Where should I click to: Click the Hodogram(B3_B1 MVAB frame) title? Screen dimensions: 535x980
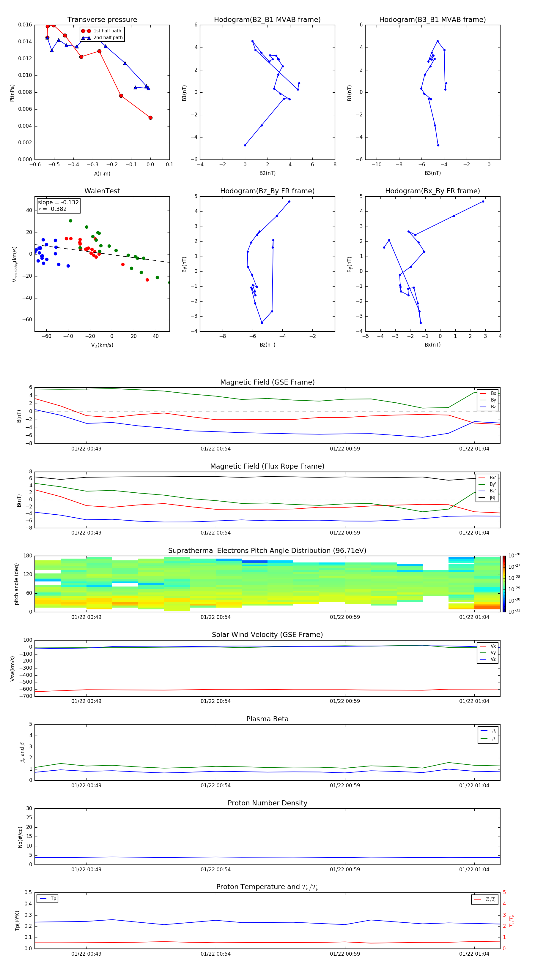432,20
